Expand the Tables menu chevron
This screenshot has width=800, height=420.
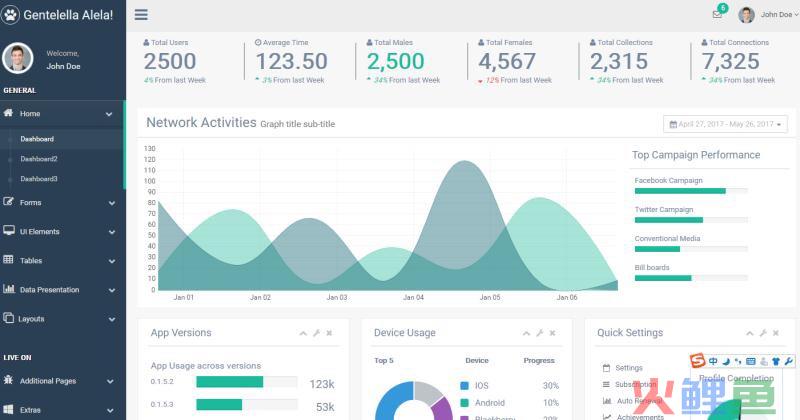click(x=111, y=261)
